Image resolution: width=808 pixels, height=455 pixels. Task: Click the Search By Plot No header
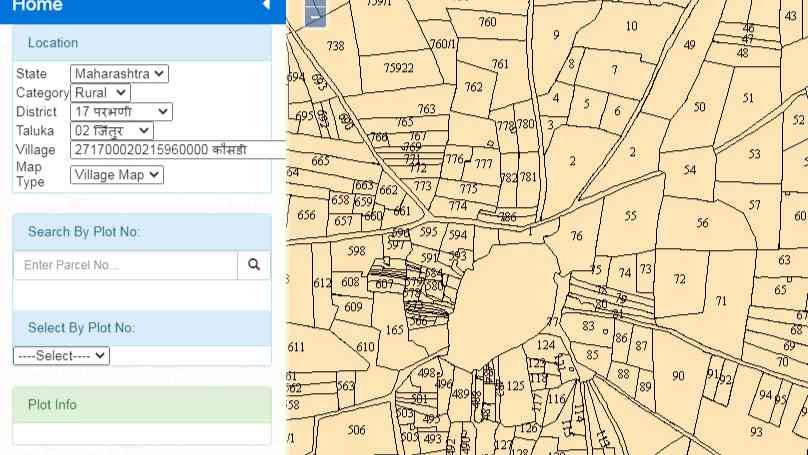click(x=142, y=232)
